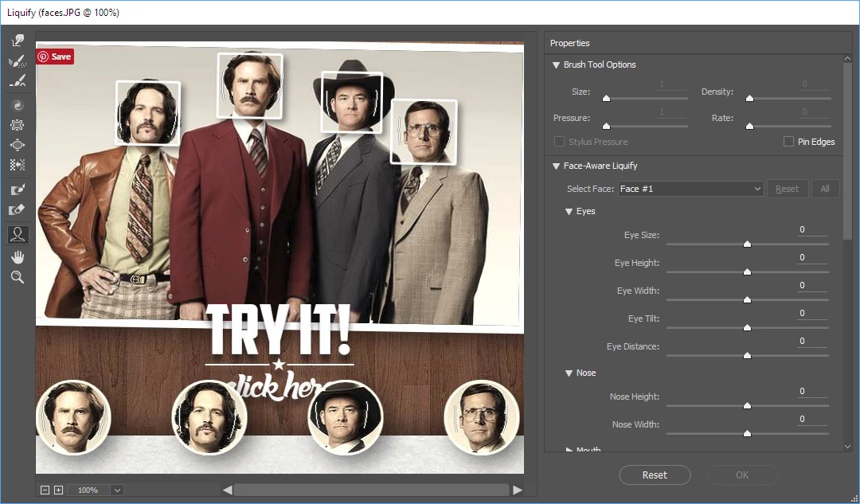The width and height of the screenshot is (860, 504).
Task: Click properties panel scroll down arrow
Action: tap(847, 447)
